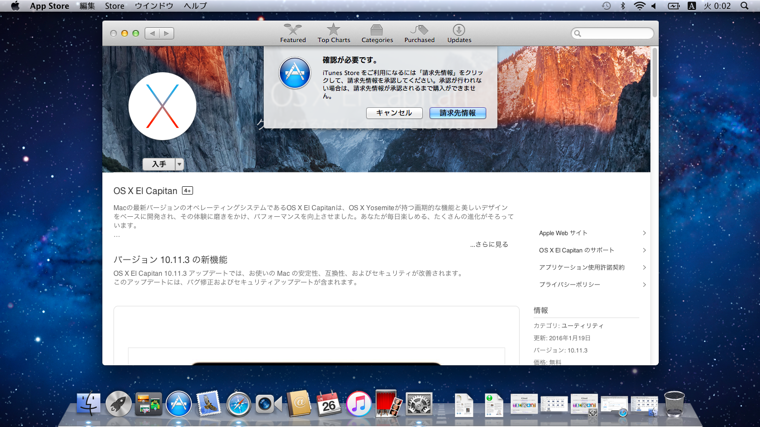Open the Featured section in toolbar
This screenshot has height=427, width=760.
tap(293, 33)
